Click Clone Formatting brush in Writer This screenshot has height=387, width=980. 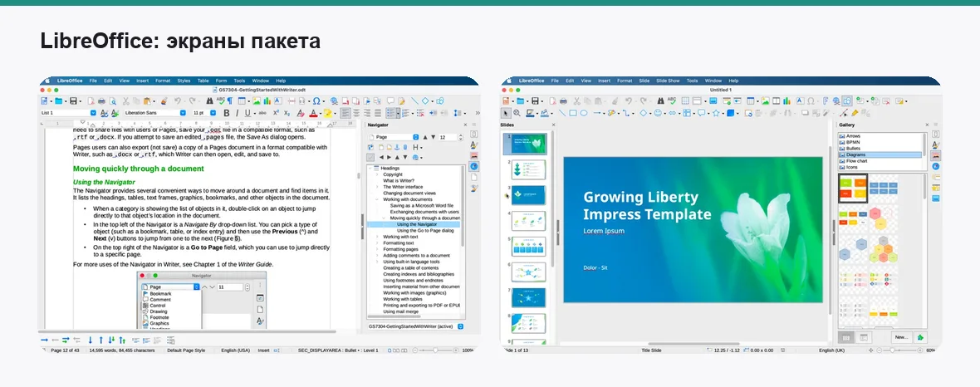pyautogui.click(x=164, y=100)
